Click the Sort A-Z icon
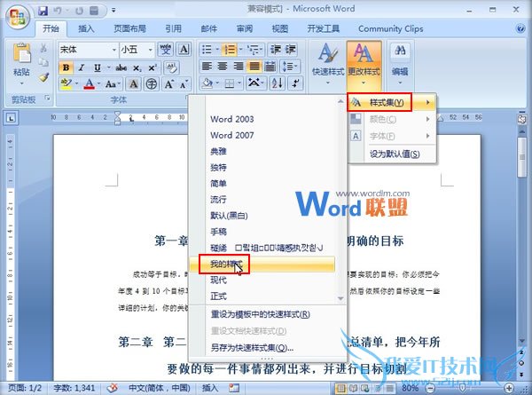This screenshot has width=532, height=395. (x=277, y=83)
